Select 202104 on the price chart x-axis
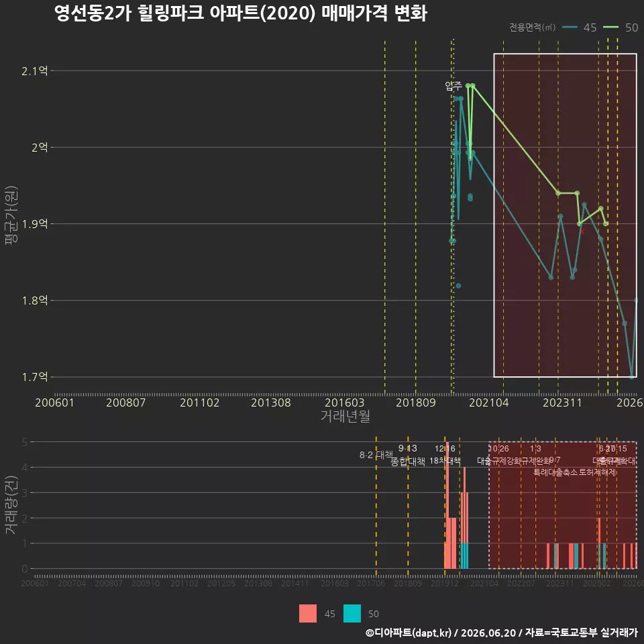 point(489,402)
